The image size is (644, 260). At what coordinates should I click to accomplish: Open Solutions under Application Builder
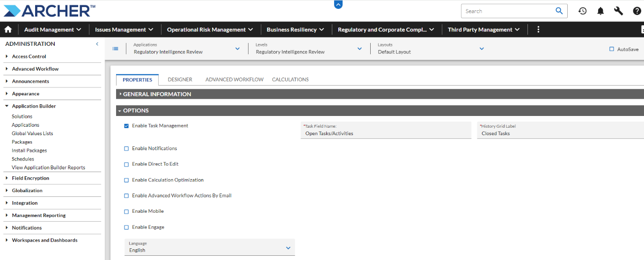[22, 116]
